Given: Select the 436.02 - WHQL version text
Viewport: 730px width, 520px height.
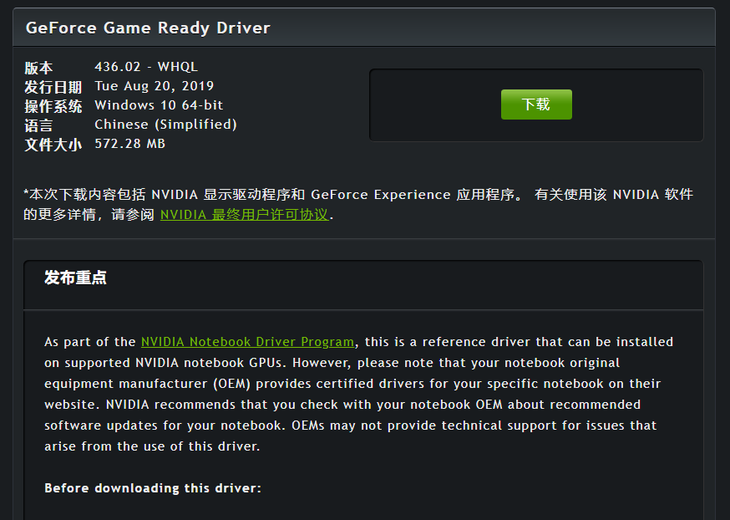Looking at the screenshot, I should point(146,67).
